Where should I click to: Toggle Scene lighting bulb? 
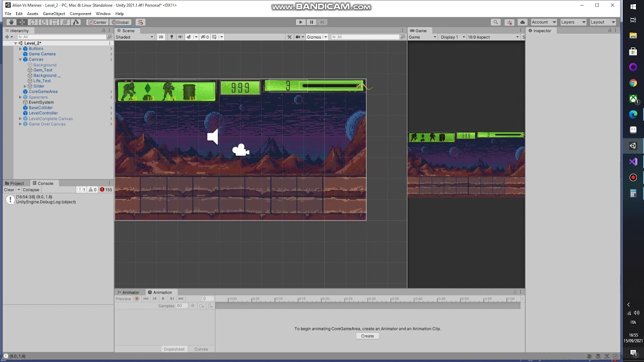coord(172,37)
